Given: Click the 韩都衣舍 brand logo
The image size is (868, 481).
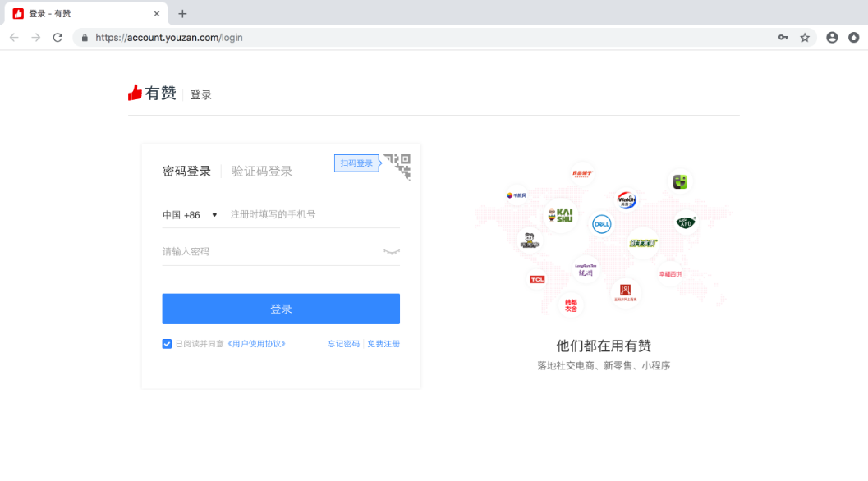Looking at the screenshot, I should coord(571,305).
